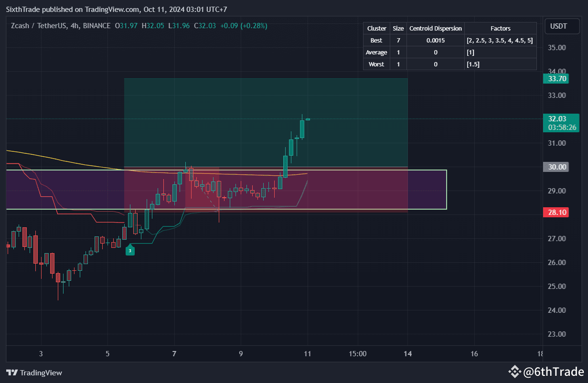Click the USDT currency button top right

tap(562, 26)
